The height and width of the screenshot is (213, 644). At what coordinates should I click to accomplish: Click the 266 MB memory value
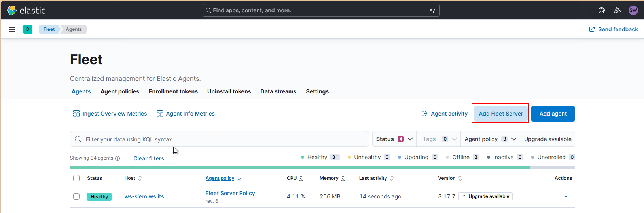330,196
